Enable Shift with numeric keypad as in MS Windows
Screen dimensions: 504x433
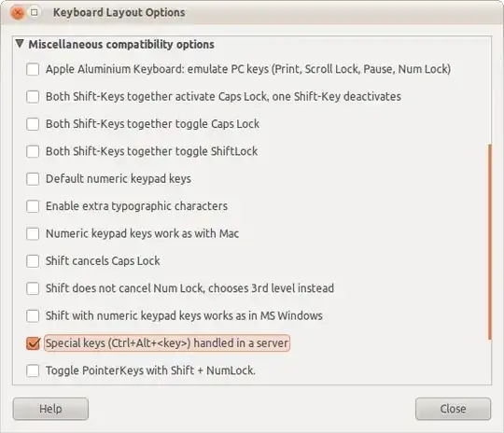point(33,315)
